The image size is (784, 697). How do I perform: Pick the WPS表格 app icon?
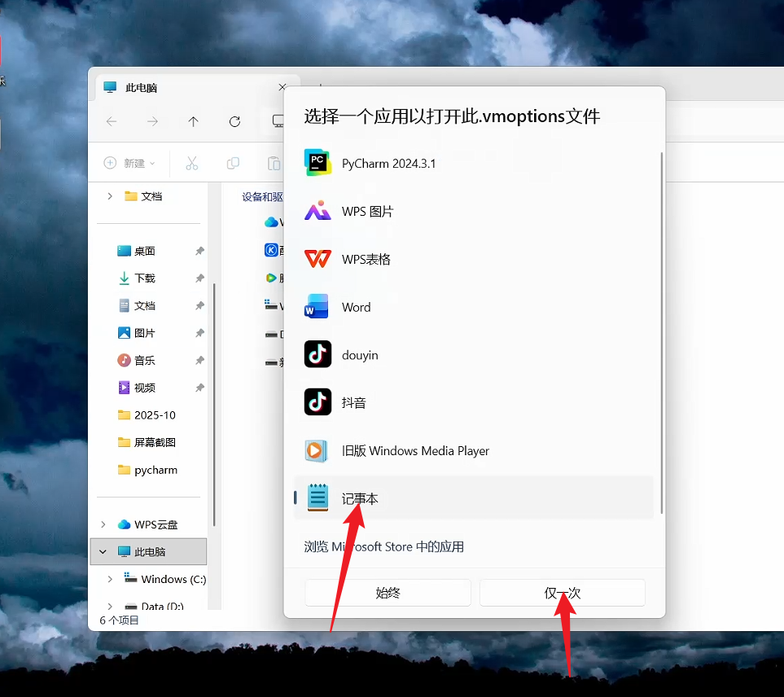[318, 259]
